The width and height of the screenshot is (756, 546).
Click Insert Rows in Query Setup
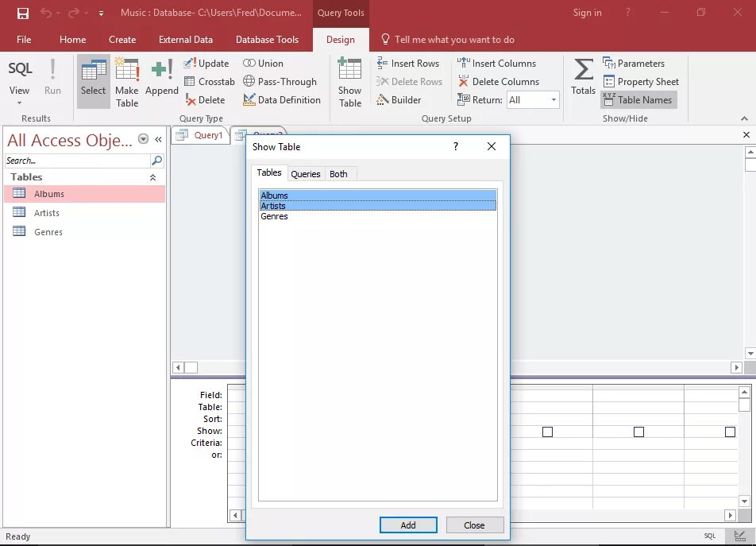pyautogui.click(x=408, y=64)
